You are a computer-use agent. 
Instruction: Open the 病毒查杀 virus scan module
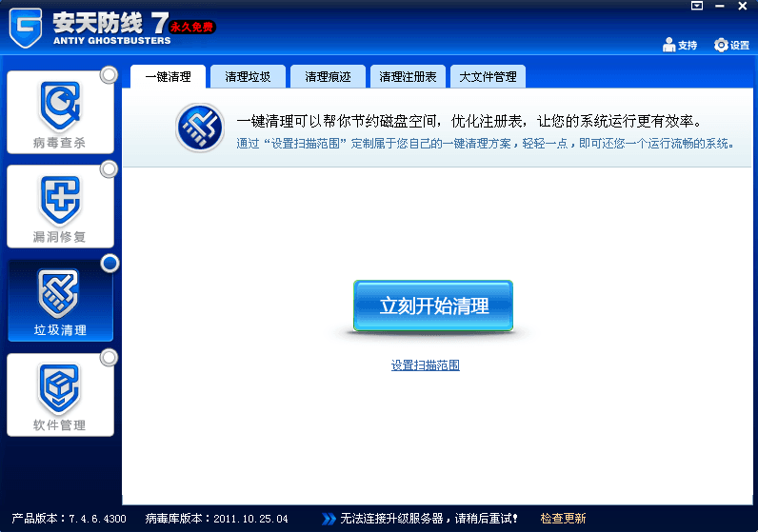(x=60, y=112)
